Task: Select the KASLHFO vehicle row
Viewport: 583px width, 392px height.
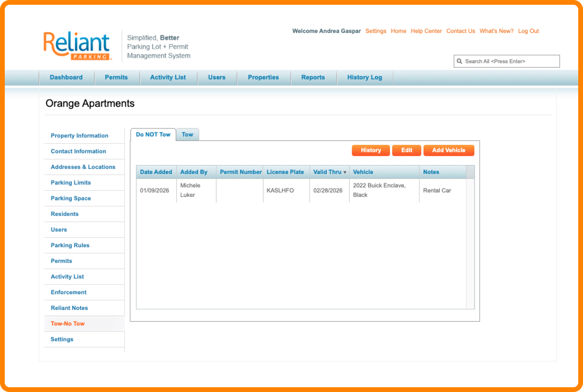Action: coord(280,190)
